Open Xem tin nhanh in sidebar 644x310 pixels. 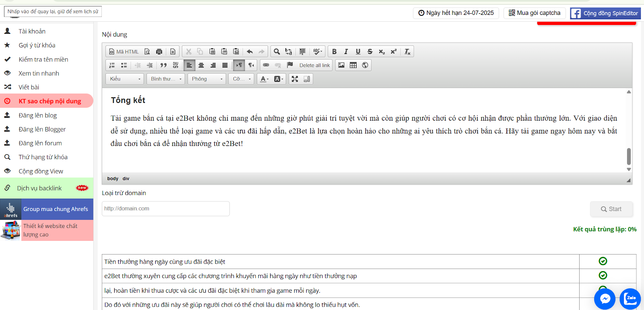pos(39,73)
